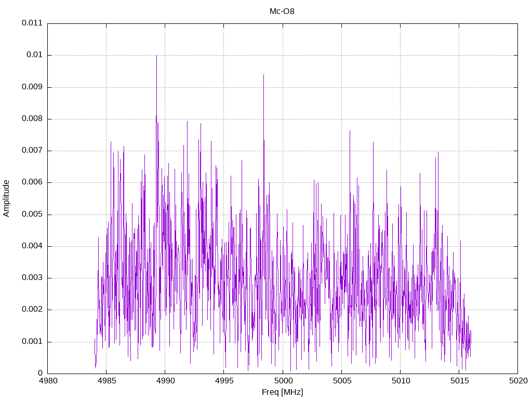Click the 0.002 y-axis tick label
Image resolution: width=532 pixels, height=399 pixels.
[x=32, y=310]
